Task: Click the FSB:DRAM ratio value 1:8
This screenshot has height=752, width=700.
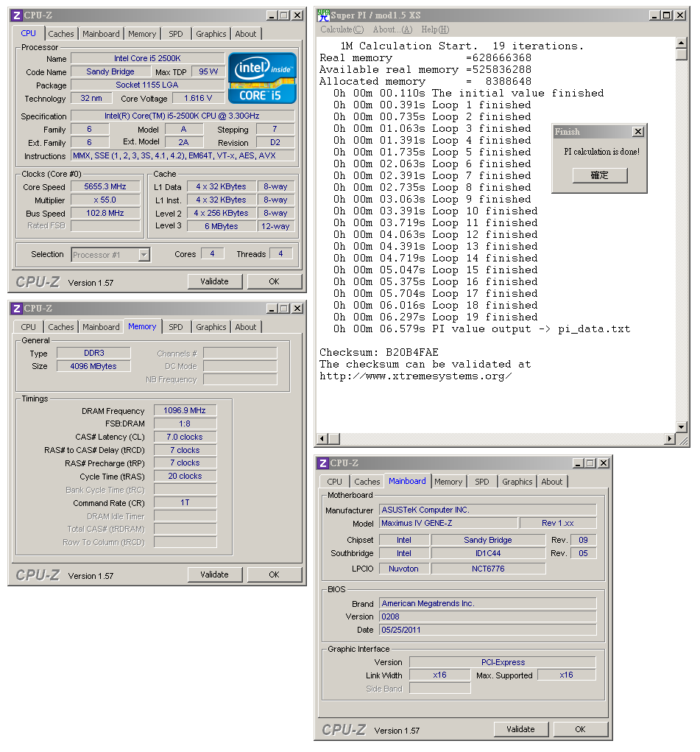Action: (185, 424)
